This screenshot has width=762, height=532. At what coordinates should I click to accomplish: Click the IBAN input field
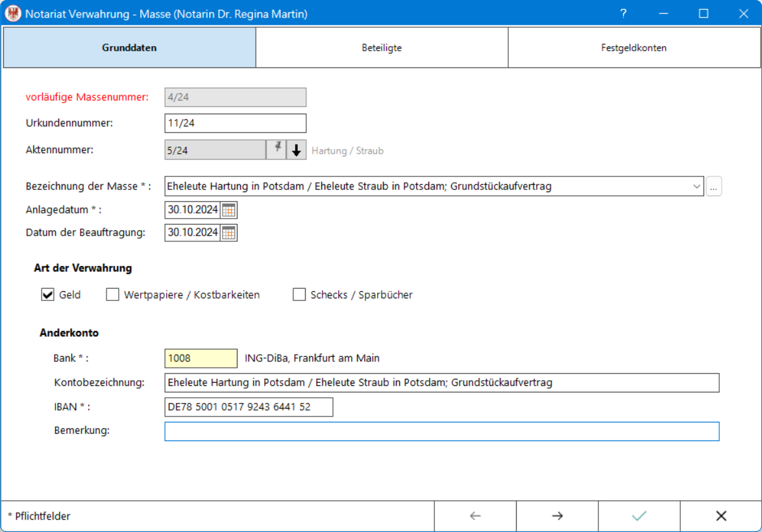click(x=249, y=407)
